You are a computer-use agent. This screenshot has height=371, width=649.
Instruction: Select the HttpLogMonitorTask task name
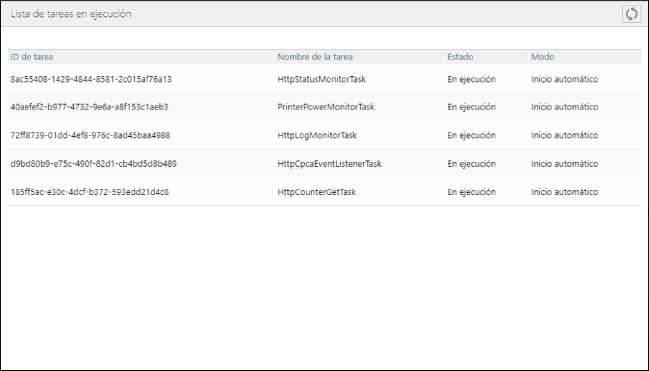coord(317,135)
